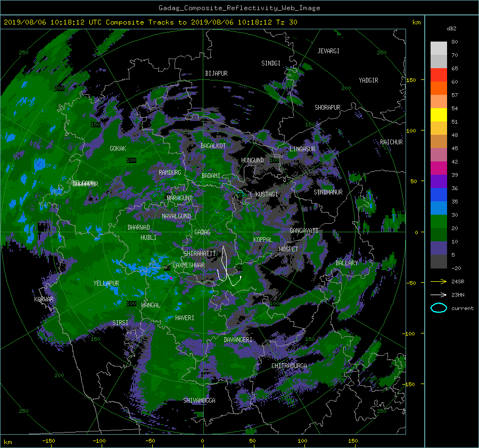Select the yellow 54 dBZ color swatch

pos(439,115)
